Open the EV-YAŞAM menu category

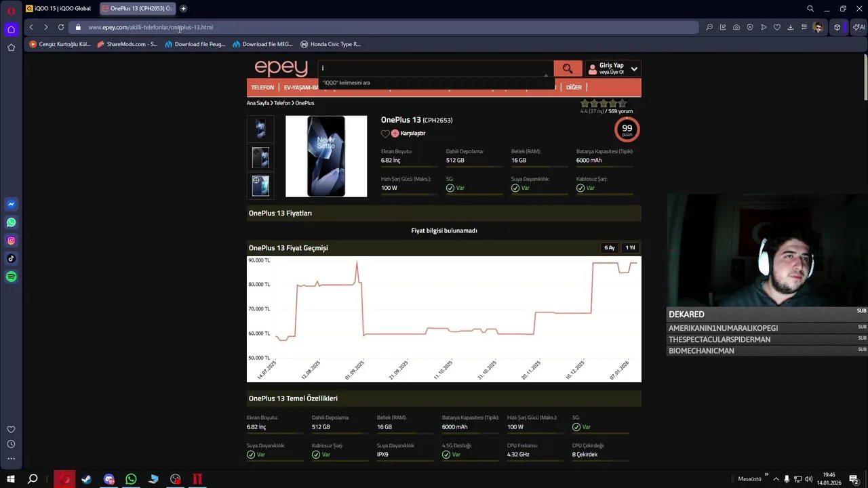tap(300, 87)
